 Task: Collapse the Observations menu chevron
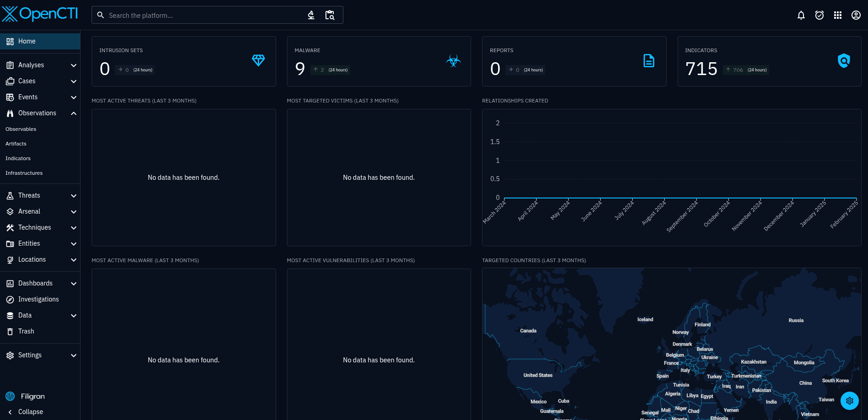[x=74, y=113]
